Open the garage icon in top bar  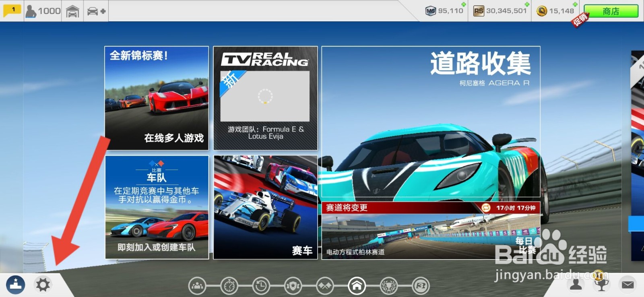pyautogui.click(x=72, y=11)
